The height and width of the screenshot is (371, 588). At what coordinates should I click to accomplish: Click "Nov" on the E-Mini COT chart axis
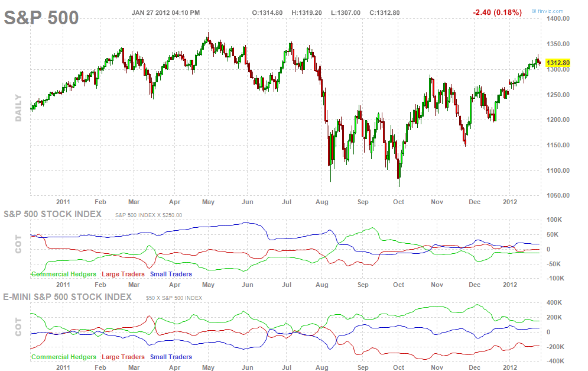(437, 367)
